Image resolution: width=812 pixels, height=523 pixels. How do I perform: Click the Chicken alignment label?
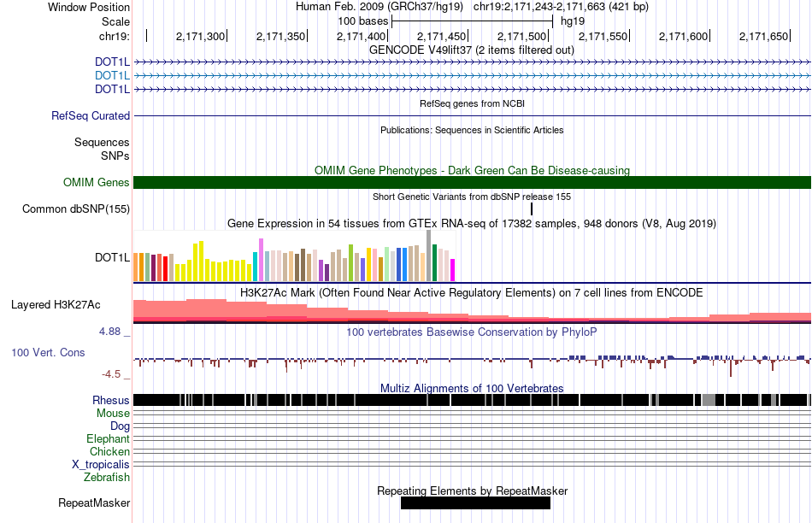109,451
